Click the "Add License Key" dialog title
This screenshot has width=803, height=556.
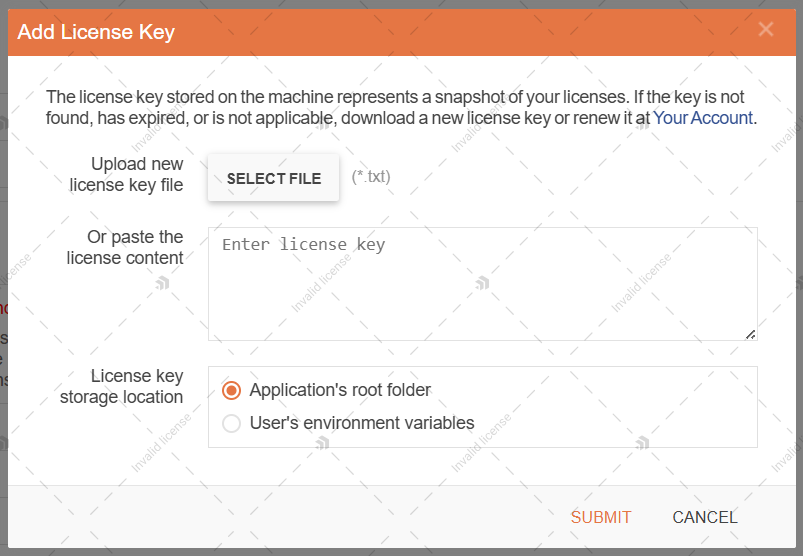tap(96, 32)
